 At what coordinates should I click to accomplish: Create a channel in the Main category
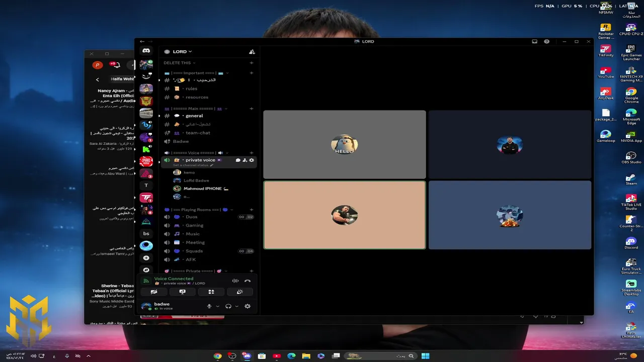click(x=251, y=109)
